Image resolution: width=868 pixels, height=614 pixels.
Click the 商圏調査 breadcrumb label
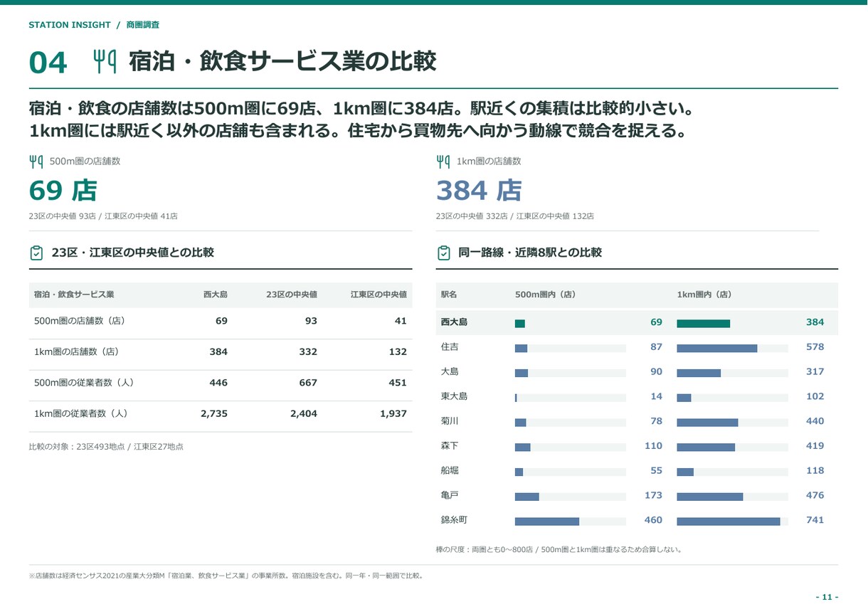[142, 25]
